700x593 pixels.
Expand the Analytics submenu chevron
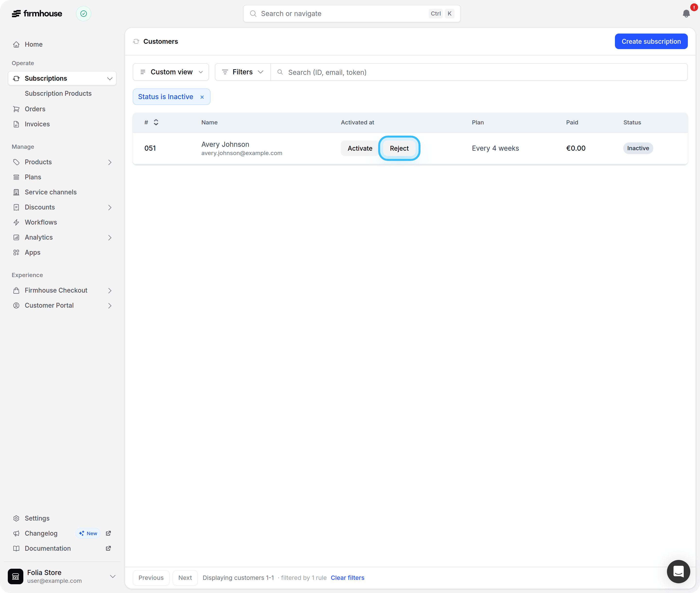pos(110,238)
